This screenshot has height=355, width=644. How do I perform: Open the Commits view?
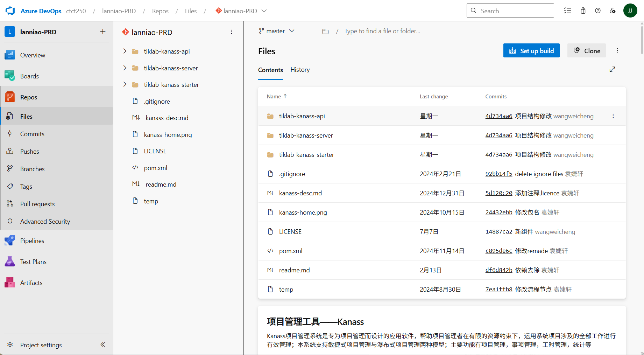[x=32, y=133]
